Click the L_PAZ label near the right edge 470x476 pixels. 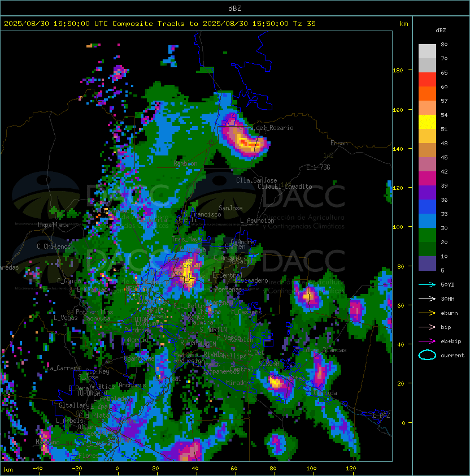click(x=381, y=416)
